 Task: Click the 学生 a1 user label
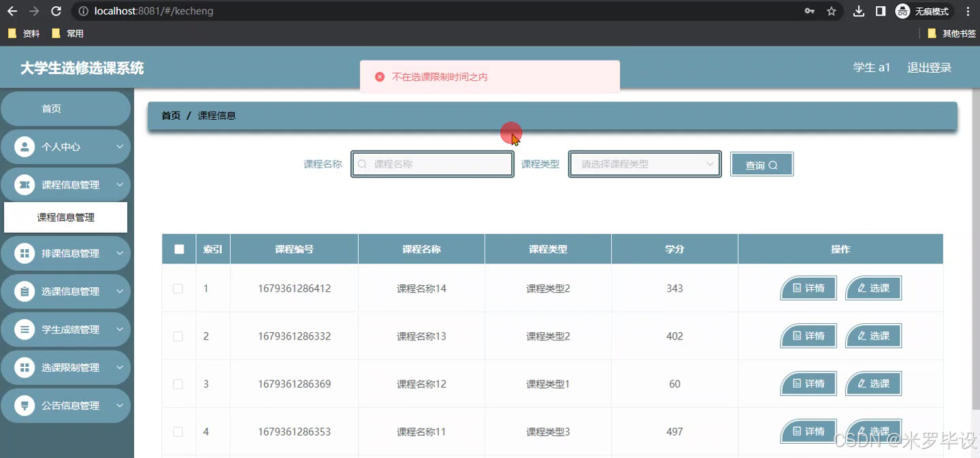point(872,67)
